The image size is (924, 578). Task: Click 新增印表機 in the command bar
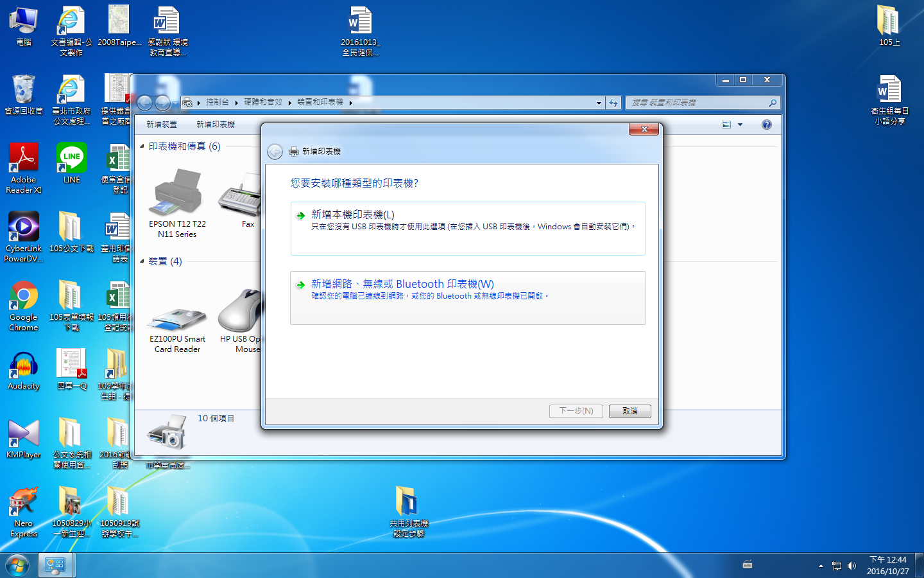pos(215,125)
